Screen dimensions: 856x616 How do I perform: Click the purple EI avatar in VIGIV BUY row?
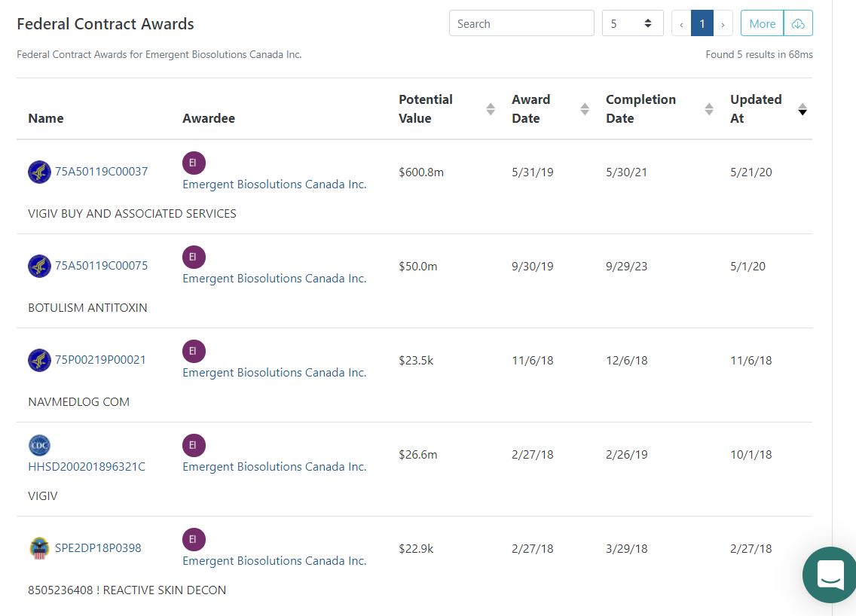pyautogui.click(x=194, y=163)
